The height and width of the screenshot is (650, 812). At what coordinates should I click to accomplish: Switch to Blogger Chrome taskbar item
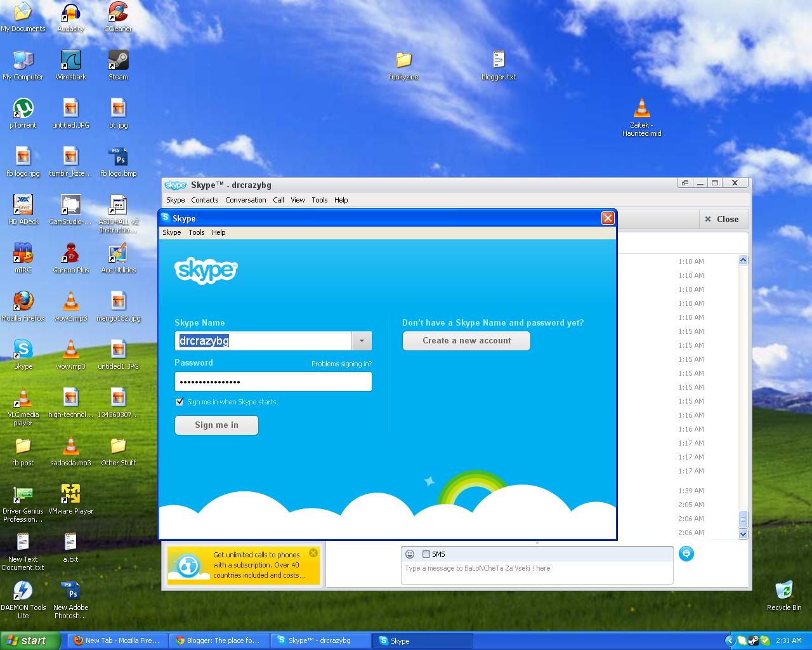pos(219,640)
